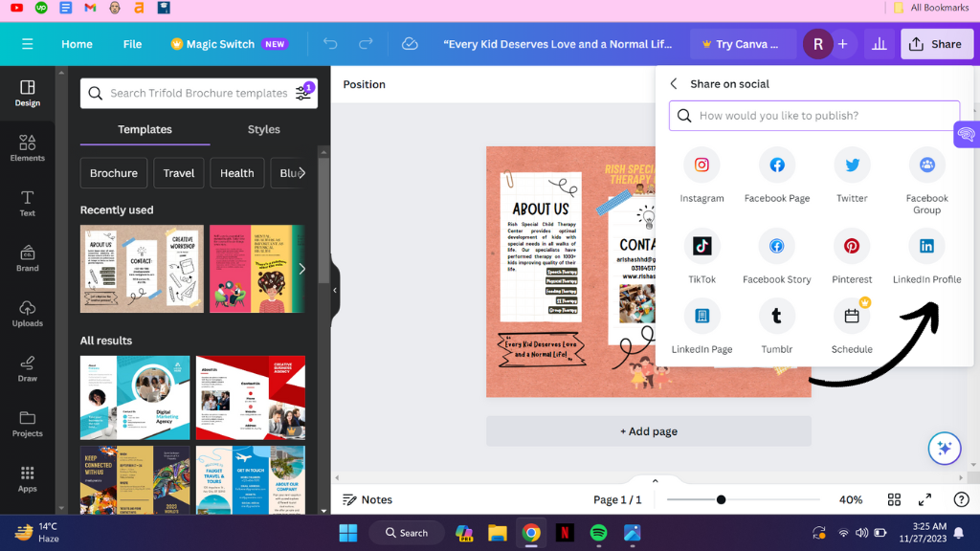Open the Brand panel
This screenshot has width=980, height=551.
click(x=28, y=258)
